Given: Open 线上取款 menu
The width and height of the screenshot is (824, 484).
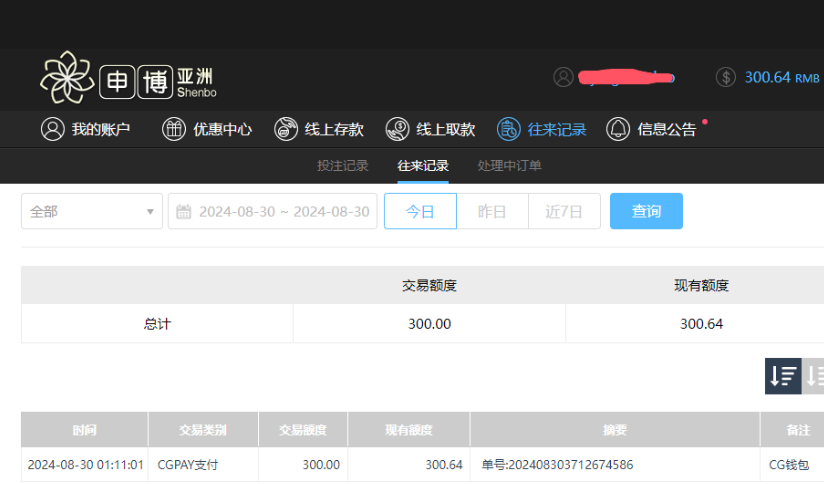Looking at the screenshot, I should [430, 129].
